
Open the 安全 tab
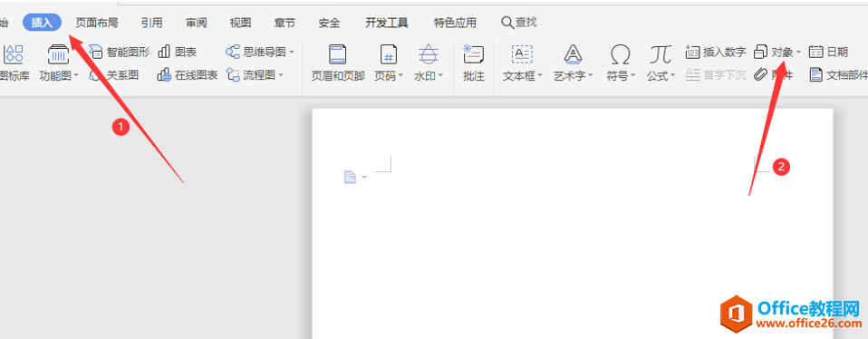(330, 23)
